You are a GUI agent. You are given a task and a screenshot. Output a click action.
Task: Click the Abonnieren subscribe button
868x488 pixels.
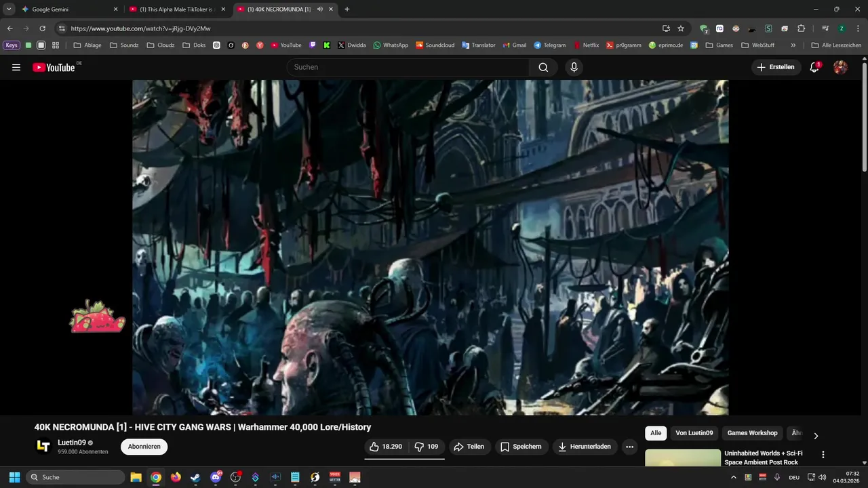click(x=144, y=447)
